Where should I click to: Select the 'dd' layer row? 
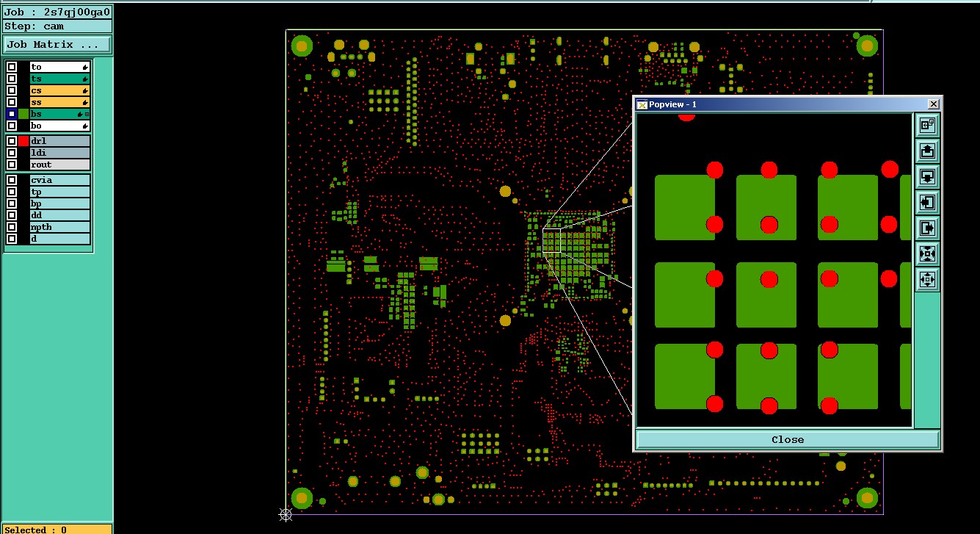pos(60,215)
